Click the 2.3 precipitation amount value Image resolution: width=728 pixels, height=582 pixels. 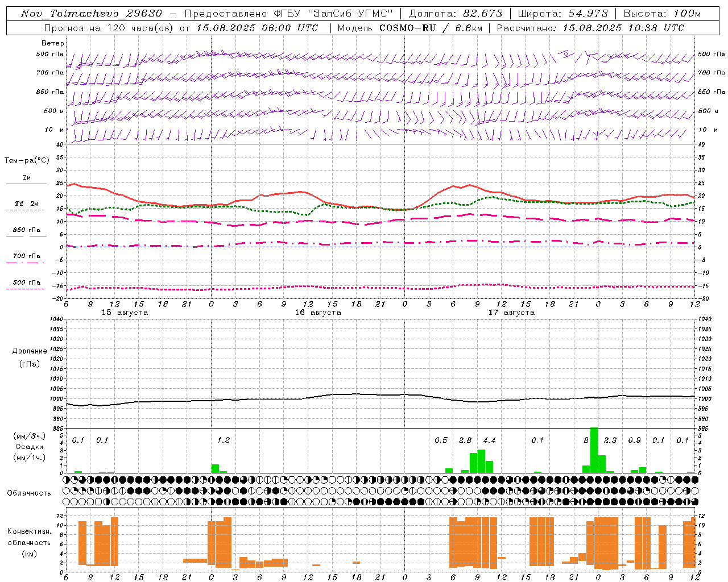click(x=610, y=440)
